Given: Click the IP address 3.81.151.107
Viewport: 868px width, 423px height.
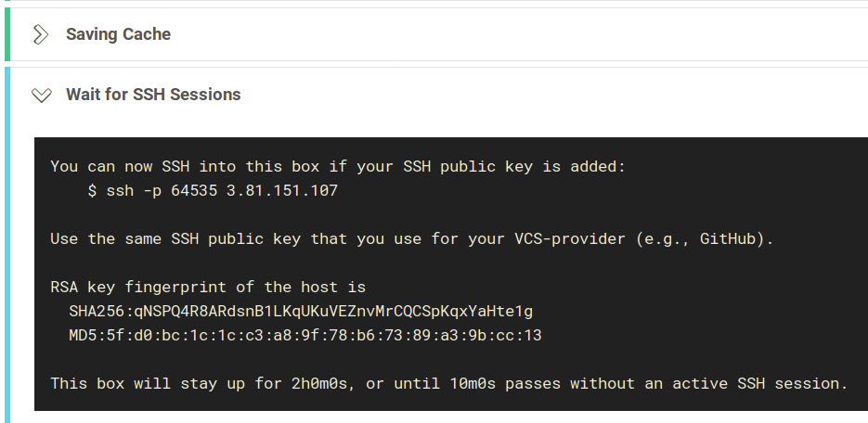Looking at the screenshot, I should click(x=282, y=191).
